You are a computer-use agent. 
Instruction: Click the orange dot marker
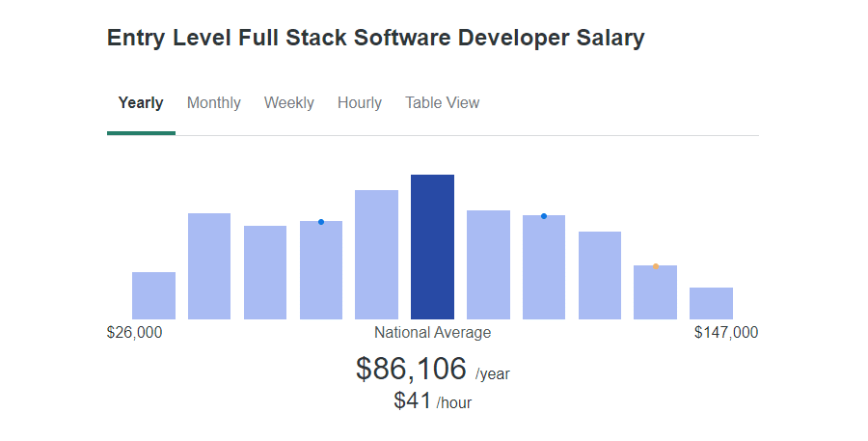(656, 266)
